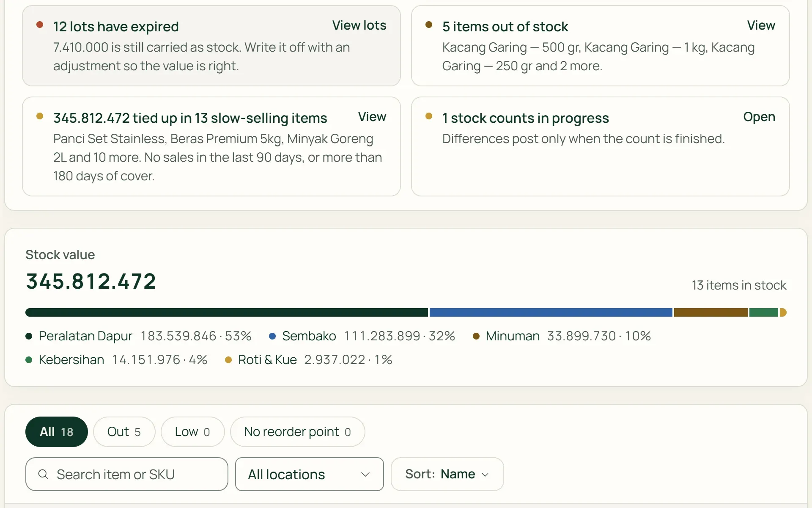Screen dimensions: 812x508
Task: Select the All 18 filter tab
Action: 57,432
